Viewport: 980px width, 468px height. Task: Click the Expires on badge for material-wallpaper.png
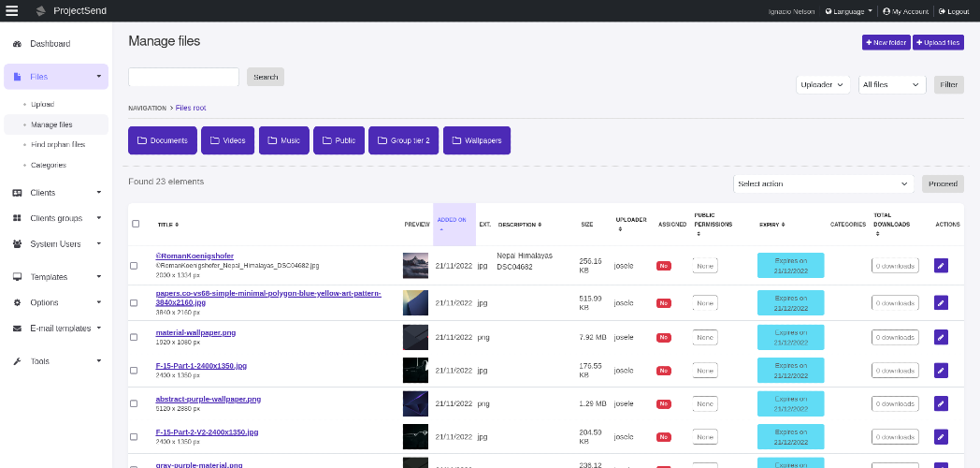[790, 337]
